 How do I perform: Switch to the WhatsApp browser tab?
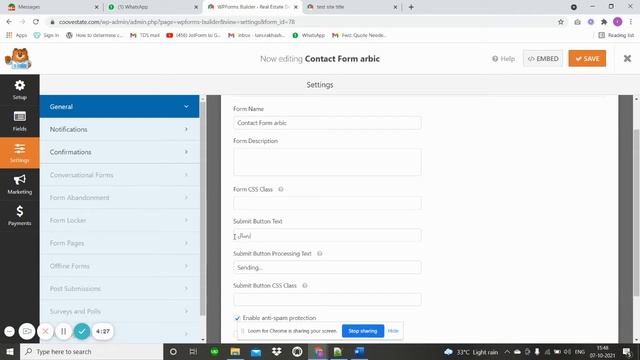click(x=152, y=7)
